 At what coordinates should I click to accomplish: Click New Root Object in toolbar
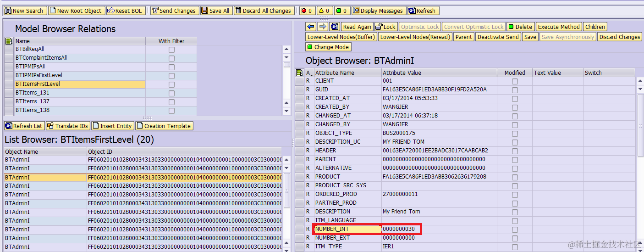[x=76, y=11]
